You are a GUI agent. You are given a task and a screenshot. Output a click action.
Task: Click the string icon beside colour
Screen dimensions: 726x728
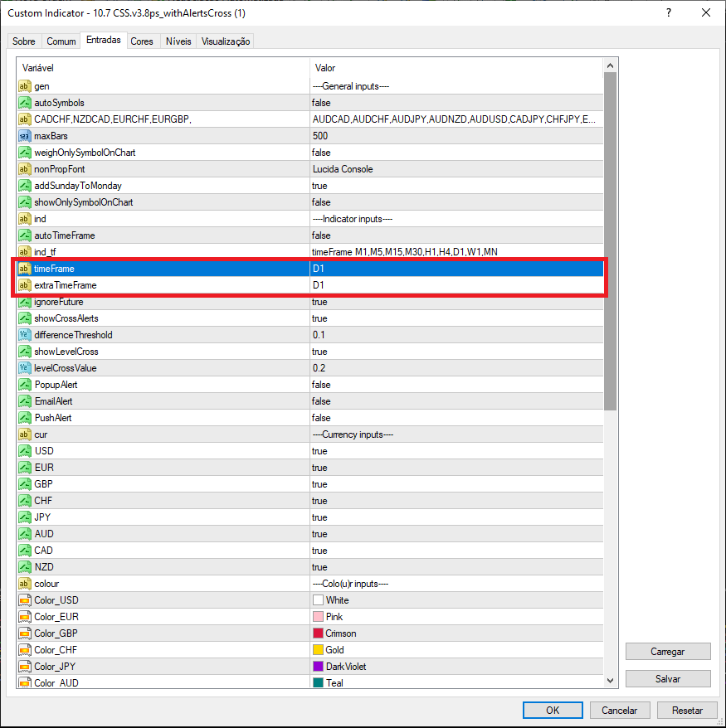point(25,584)
